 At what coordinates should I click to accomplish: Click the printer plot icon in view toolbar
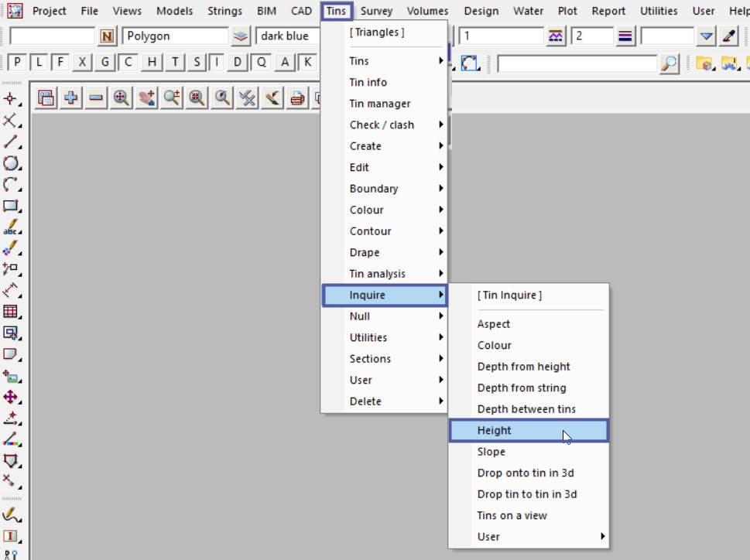click(297, 97)
